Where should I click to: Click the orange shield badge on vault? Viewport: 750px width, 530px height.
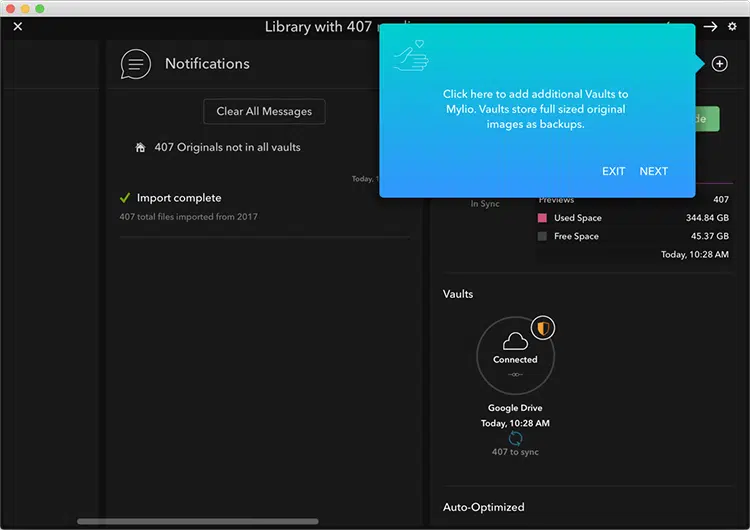point(543,328)
